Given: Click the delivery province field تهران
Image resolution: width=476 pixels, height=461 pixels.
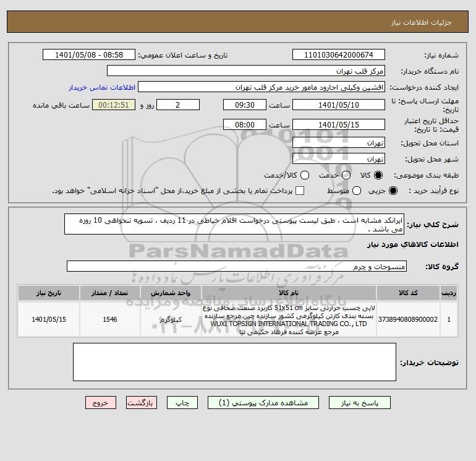Looking at the screenshot, I should click(339, 142).
